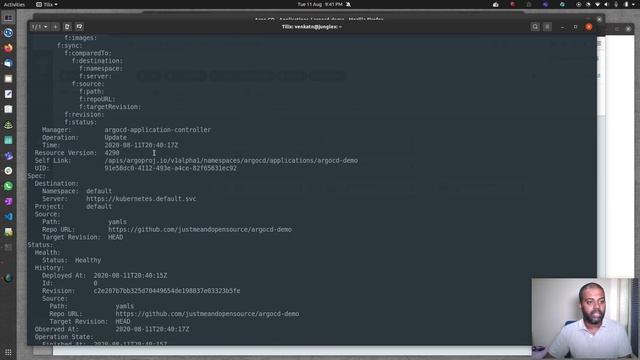Open the Tilix app menu in top bar
This screenshot has height=360, width=640.
click(47, 4)
